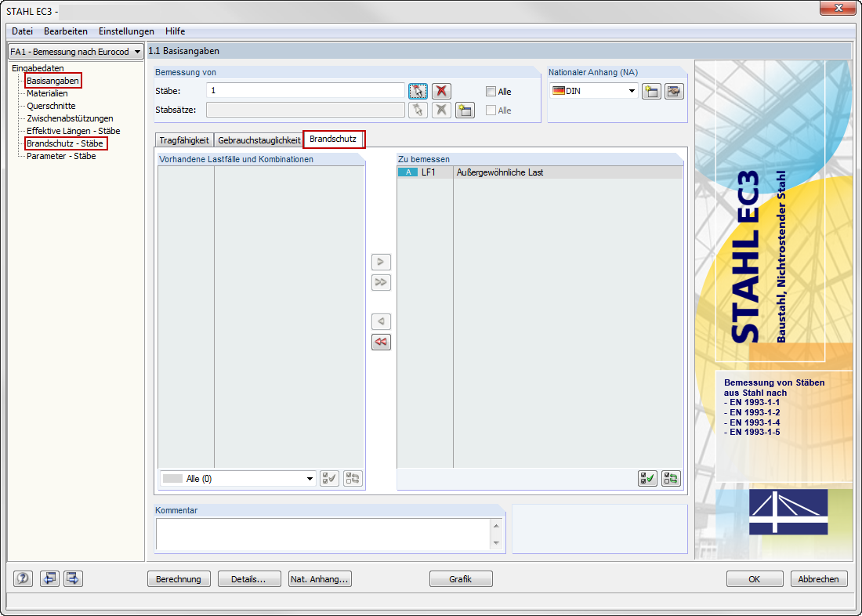862x616 pixels.
Task: Click invert selection icon under existing load cases list
Action: coord(353,479)
